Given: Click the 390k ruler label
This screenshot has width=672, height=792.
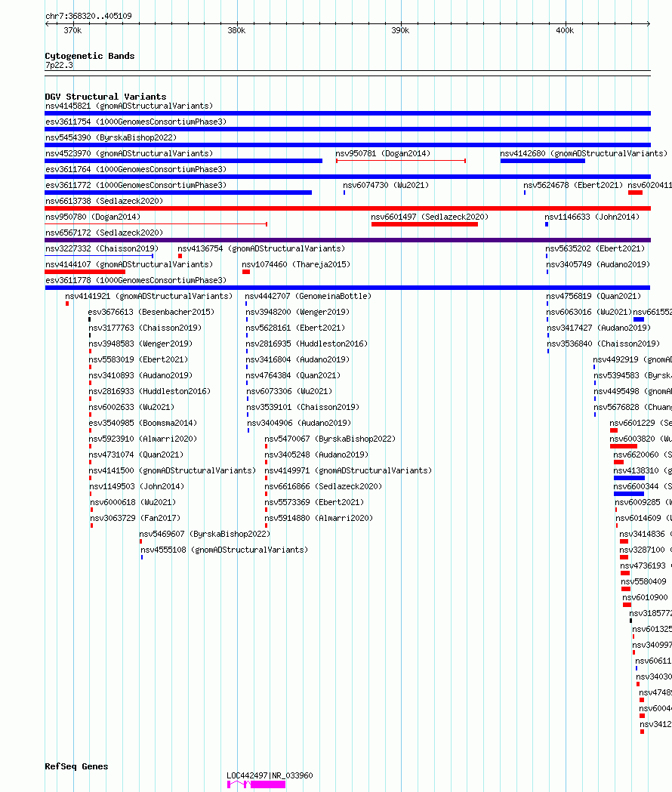Looking at the screenshot, I should click(x=400, y=31).
